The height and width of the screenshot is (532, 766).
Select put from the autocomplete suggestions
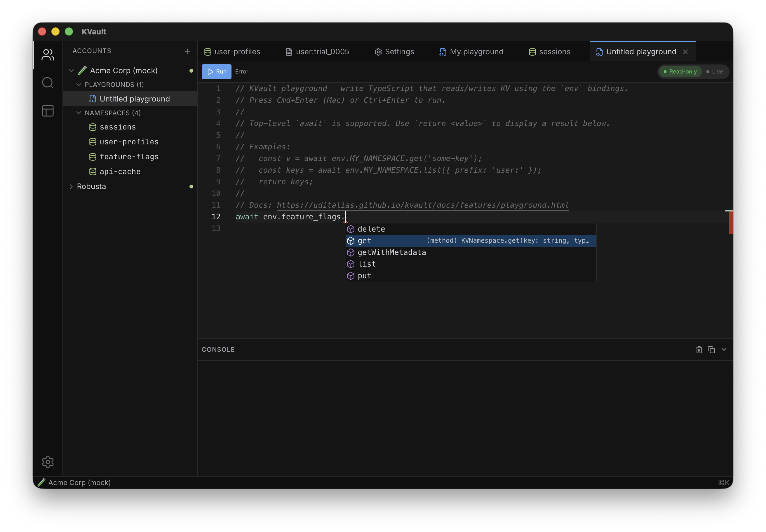(364, 276)
